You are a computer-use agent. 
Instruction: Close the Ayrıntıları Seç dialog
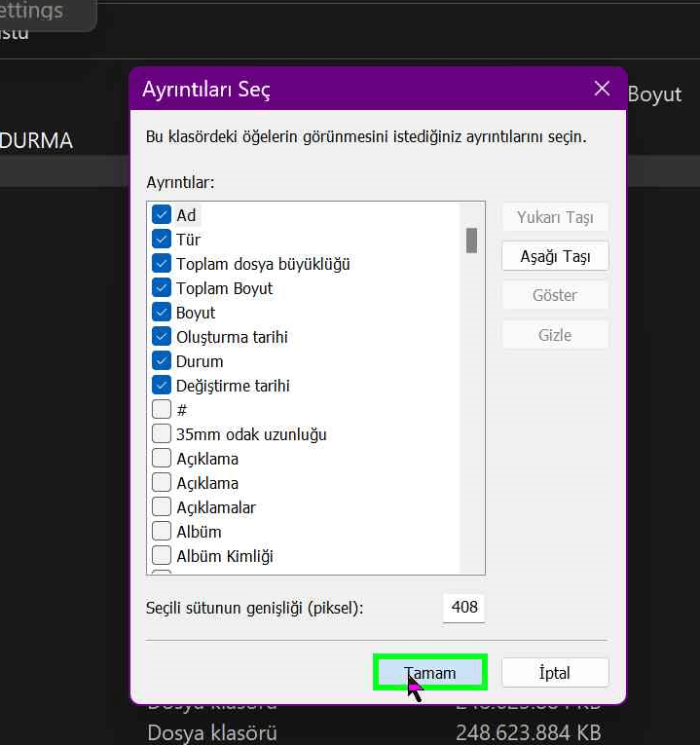point(602,89)
